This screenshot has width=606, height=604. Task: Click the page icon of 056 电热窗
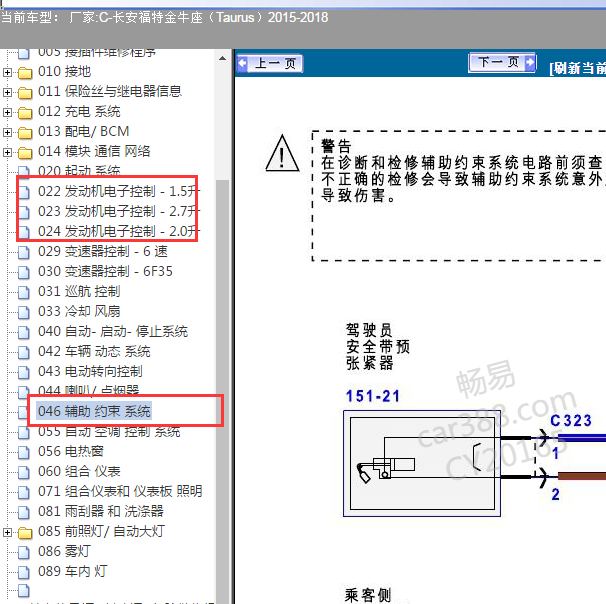click(x=24, y=453)
